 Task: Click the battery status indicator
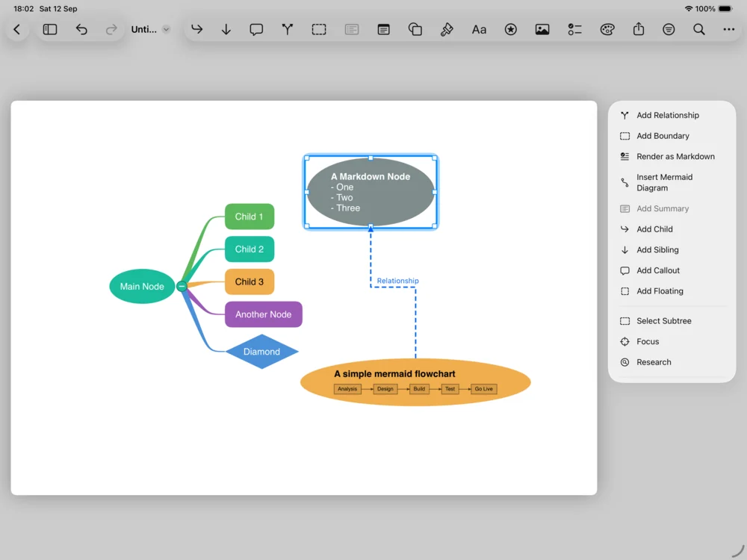(725, 8)
